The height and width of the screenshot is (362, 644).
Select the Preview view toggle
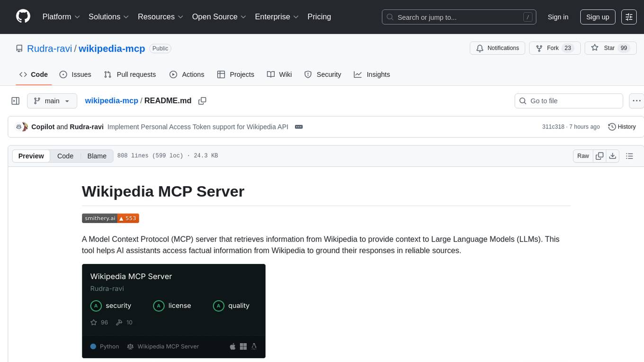pyautogui.click(x=31, y=156)
